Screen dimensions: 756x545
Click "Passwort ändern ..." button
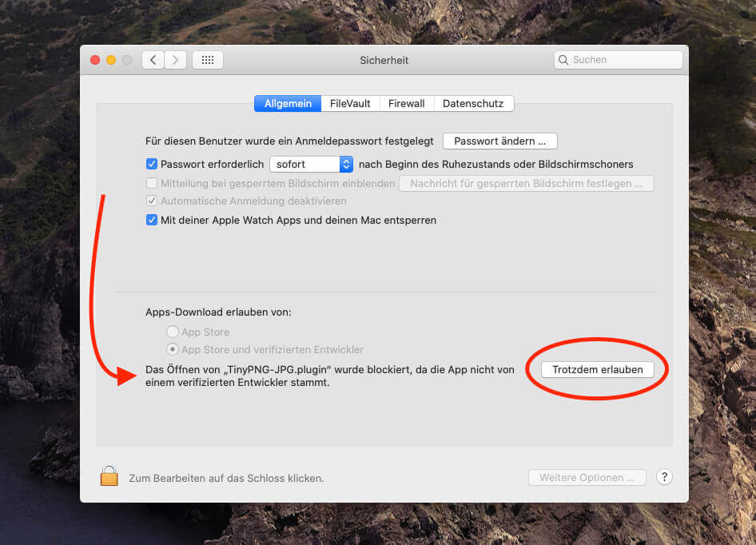[499, 141]
